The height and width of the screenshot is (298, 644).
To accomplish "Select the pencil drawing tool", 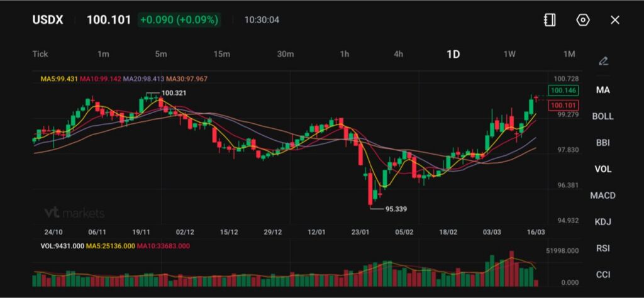I will [x=603, y=61].
